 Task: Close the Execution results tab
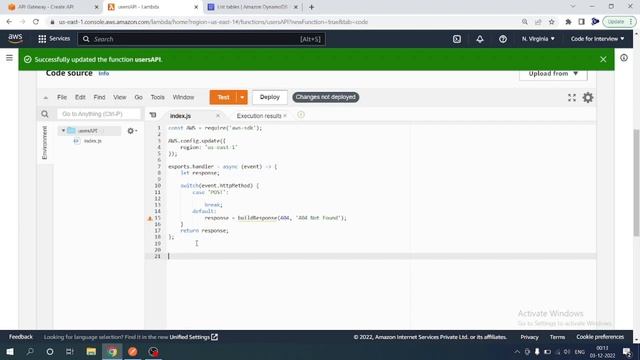[x=285, y=116]
